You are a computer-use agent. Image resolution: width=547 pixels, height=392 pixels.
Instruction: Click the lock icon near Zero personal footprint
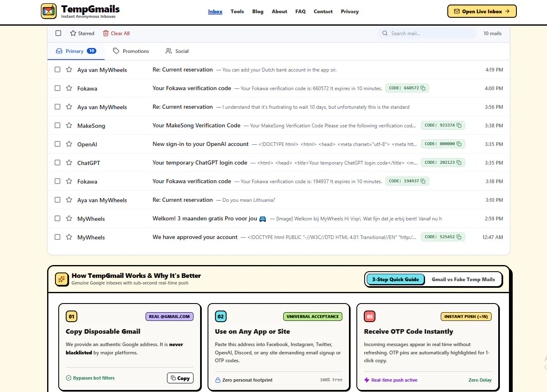coord(218,380)
